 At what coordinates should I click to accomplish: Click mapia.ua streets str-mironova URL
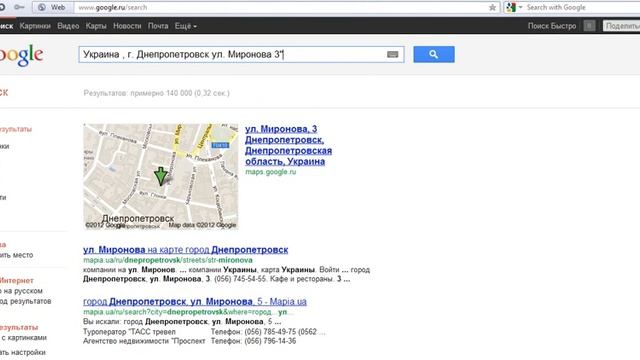coord(168,260)
